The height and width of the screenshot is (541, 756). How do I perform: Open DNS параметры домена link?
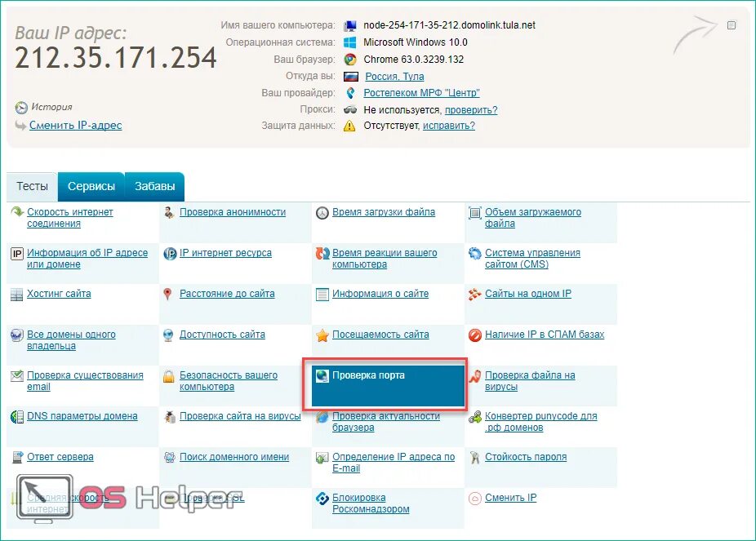click(x=82, y=416)
